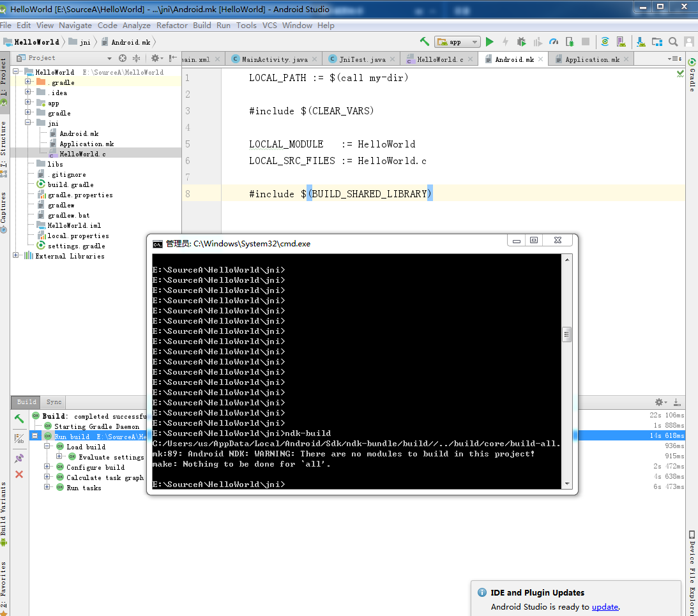Expand the Calculate task graph node

tap(47, 477)
